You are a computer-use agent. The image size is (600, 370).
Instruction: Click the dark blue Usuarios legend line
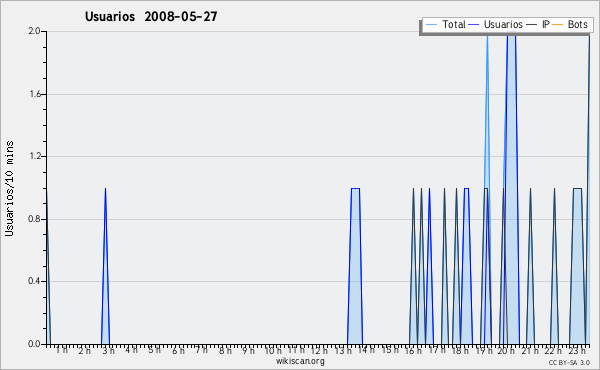tap(474, 25)
